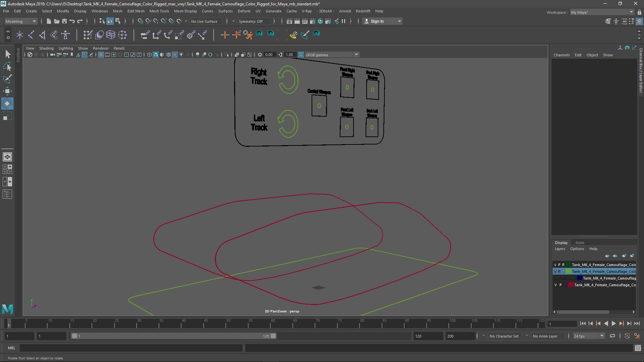Open the sRGB gamma color space dropdown
Image resolution: width=644 pixels, height=362 pixels.
coord(332,55)
